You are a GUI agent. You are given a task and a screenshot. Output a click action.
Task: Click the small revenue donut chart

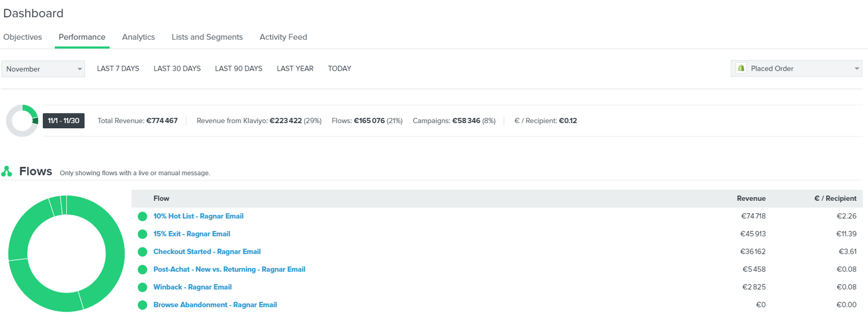tap(22, 121)
